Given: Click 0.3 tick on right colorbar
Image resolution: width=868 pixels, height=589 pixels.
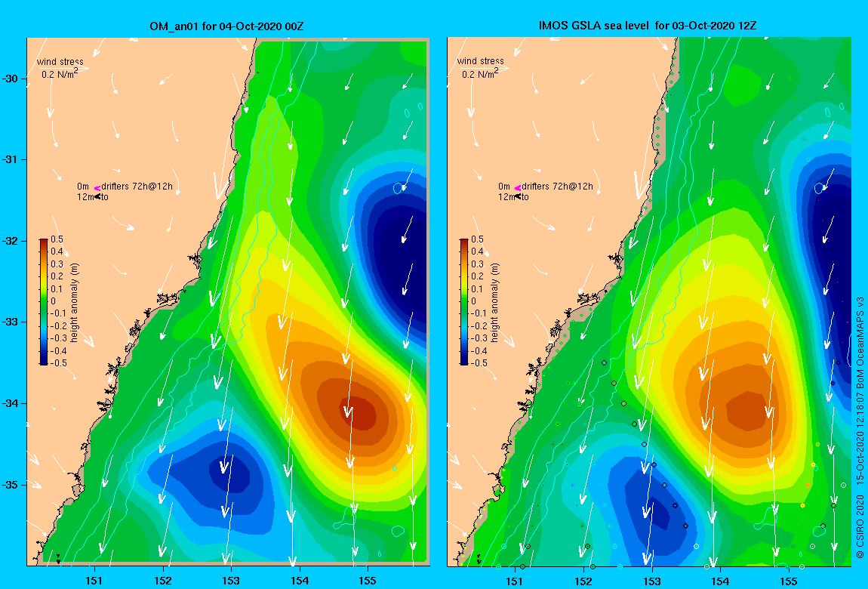Looking at the screenshot, I should pos(477,264).
